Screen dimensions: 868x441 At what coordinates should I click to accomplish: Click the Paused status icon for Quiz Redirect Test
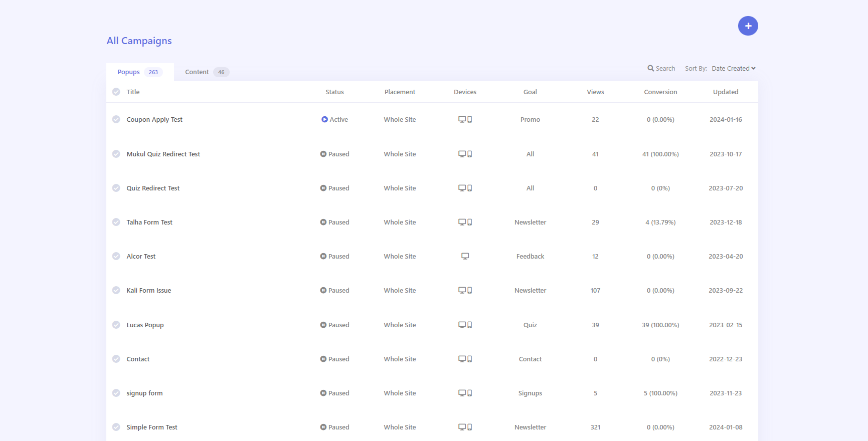click(323, 188)
